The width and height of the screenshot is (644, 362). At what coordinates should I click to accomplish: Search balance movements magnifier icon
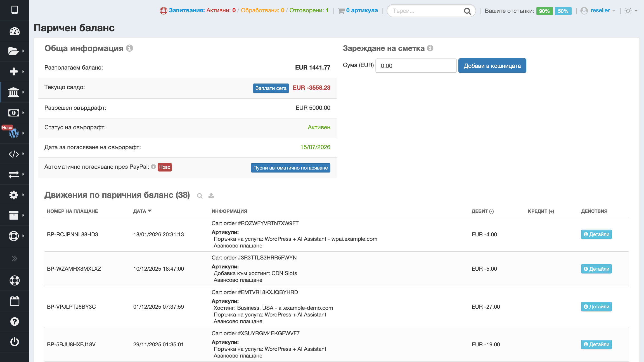[x=200, y=196]
